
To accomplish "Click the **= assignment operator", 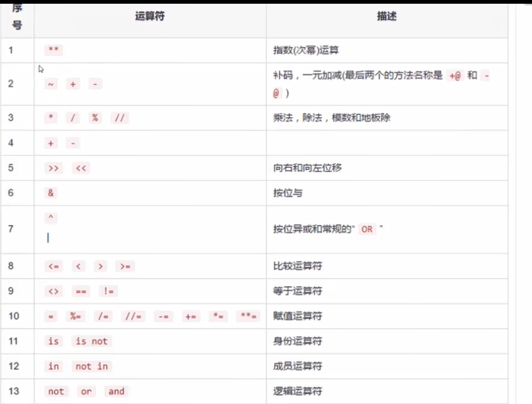I will (248, 316).
